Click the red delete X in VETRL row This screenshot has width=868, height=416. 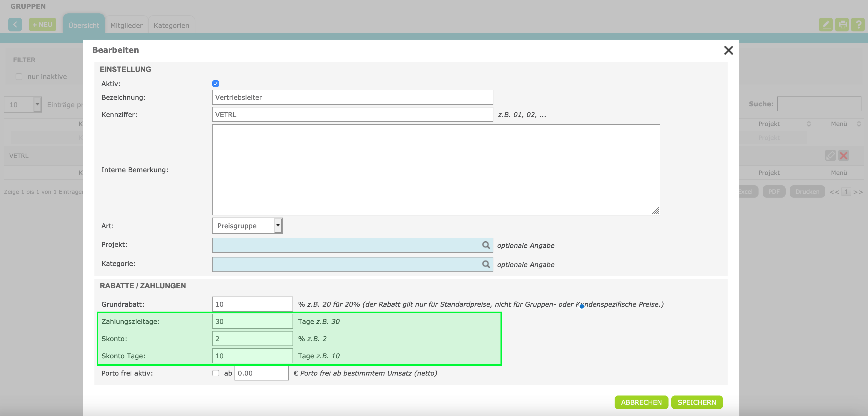click(x=843, y=156)
